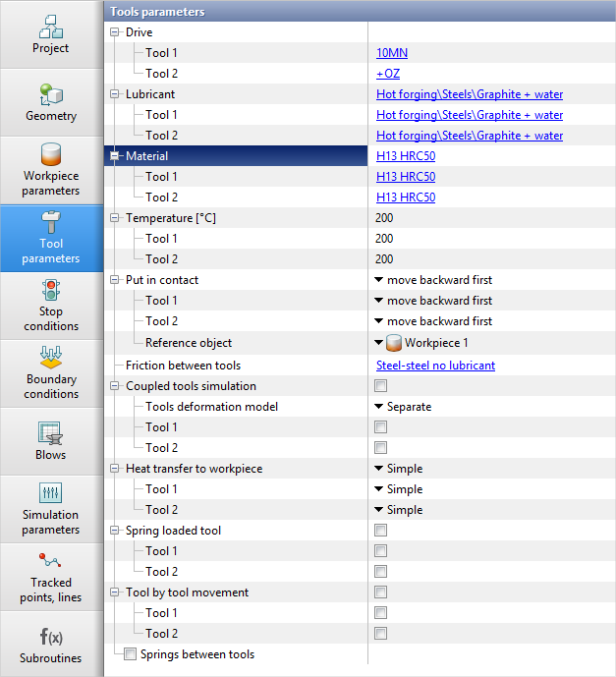Open Simulation parameters sliders icon

(x=51, y=492)
